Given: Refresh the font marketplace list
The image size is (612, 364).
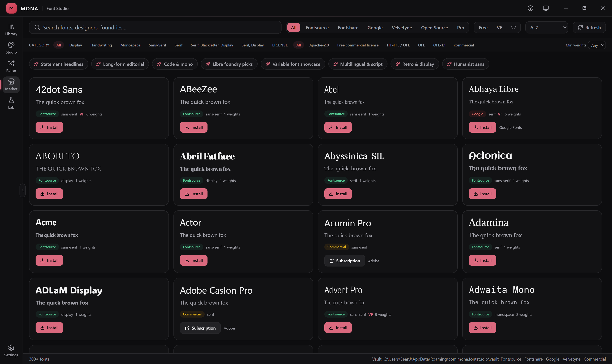Looking at the screenshot, I should pos(589,28).
